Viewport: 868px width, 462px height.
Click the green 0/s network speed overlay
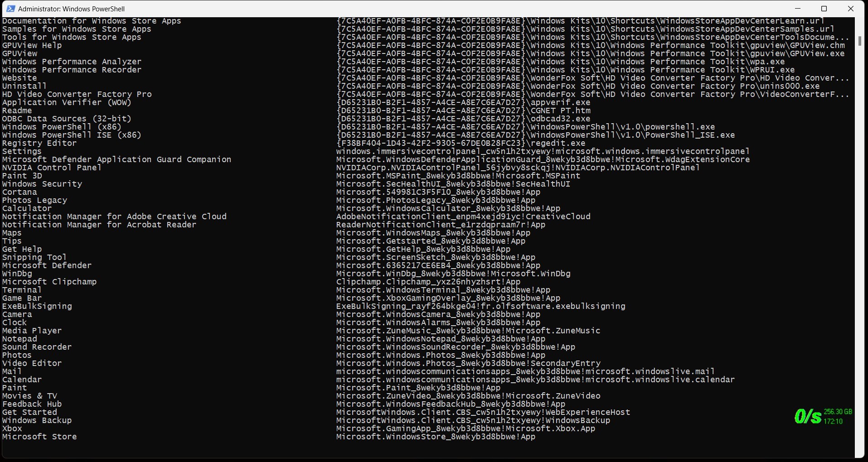(807, 416)
